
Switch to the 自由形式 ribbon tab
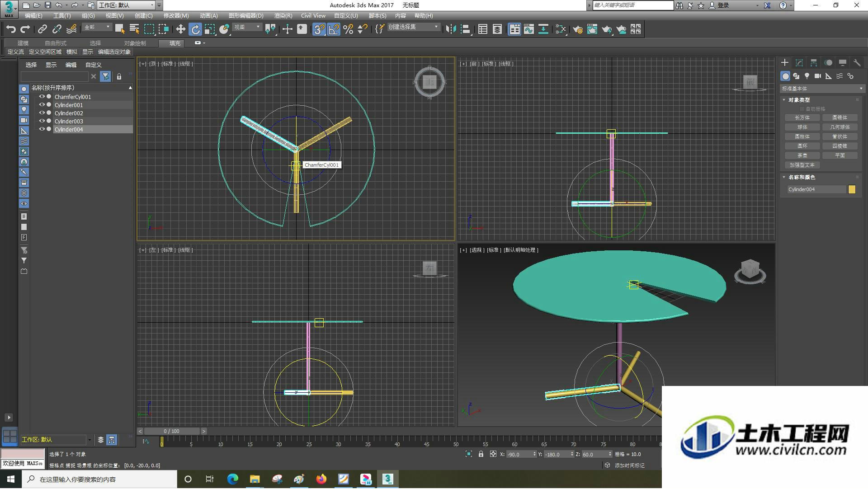click(x=56, y=43)
